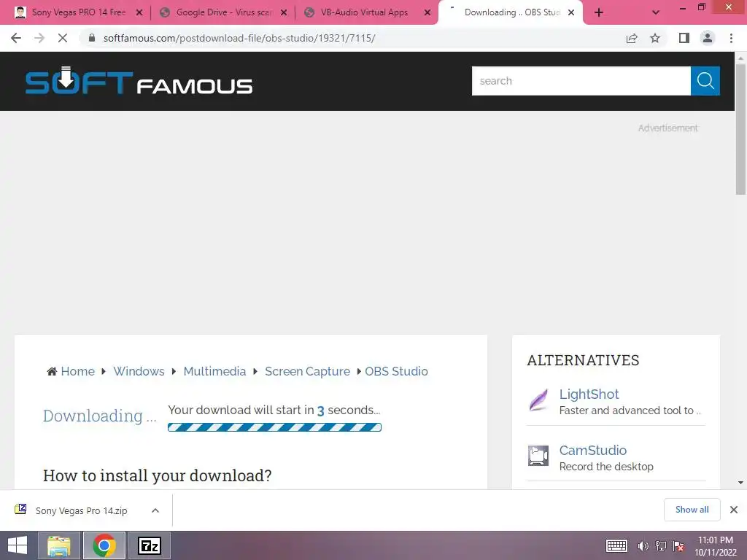The image size is (747, 560).
Task: Close the Google Drive tab
Action: pyautogui.click(x=284, y=12)
